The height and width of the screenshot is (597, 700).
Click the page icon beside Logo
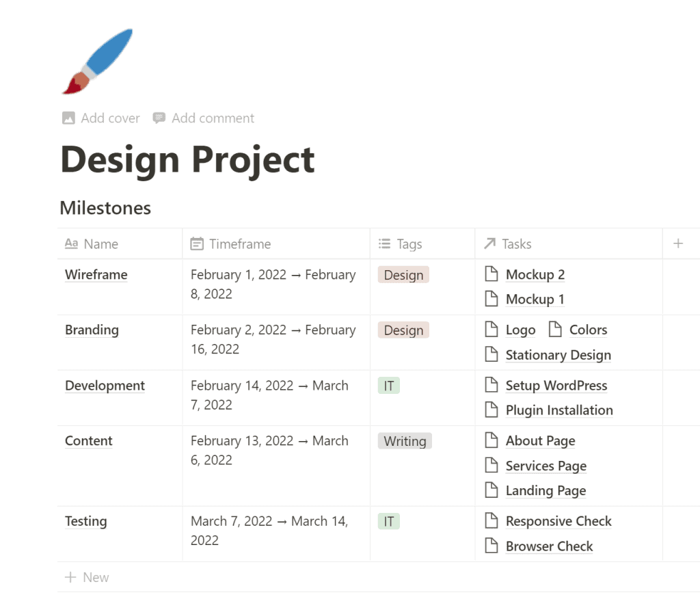click(492, 330)
